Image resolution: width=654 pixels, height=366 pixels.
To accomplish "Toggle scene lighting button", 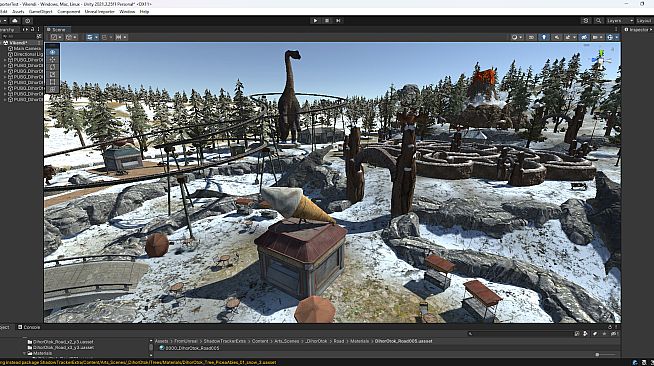I will pyautogui.click(x=544, y=37).
